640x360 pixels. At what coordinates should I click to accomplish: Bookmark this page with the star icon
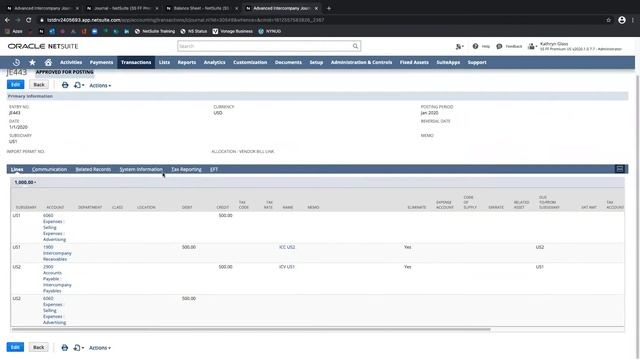pos(609,20)
